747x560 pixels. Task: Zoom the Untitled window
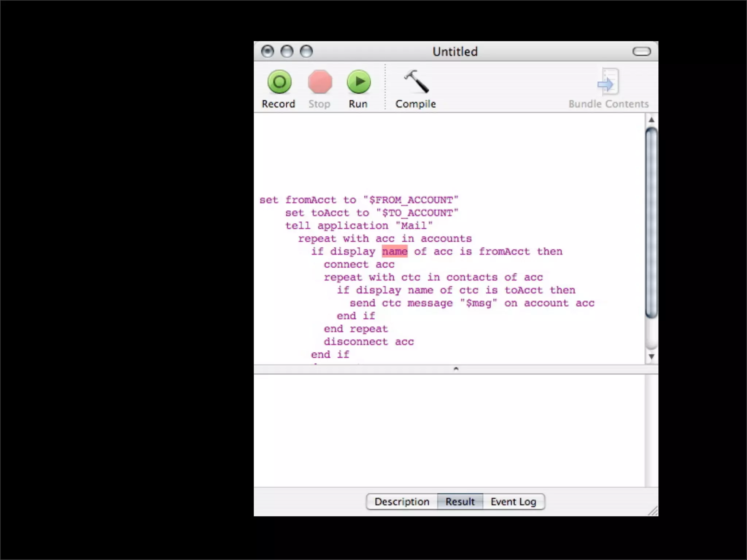coord(306,51)
